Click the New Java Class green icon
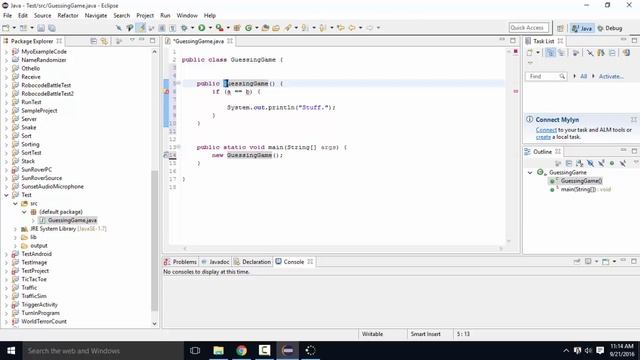The image size is (640, 360). pyautogui.click(x=248, y=28)
